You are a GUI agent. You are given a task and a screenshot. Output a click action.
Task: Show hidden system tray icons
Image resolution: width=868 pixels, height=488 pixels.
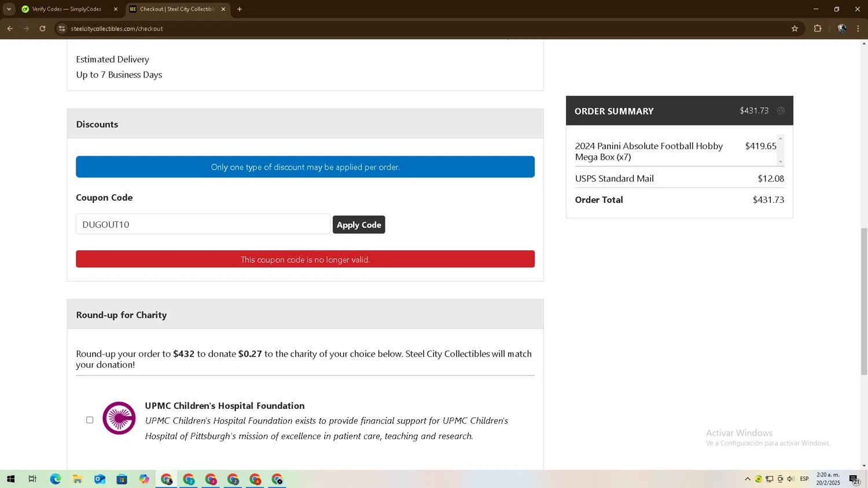[748, 479]
